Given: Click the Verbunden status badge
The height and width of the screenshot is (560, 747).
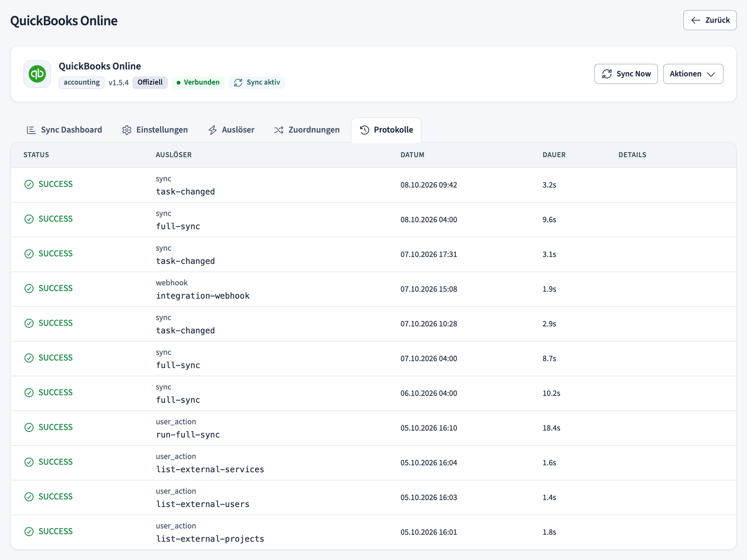Looking at the screenshot, I should pos(198,83).
